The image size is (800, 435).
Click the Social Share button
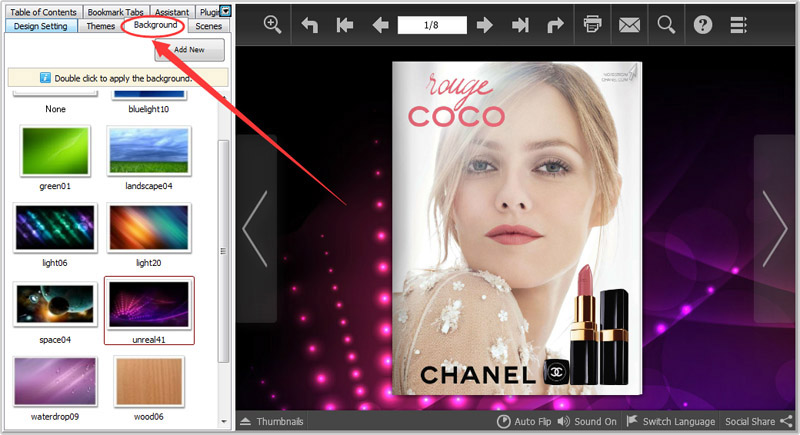[x=758, y=422]
